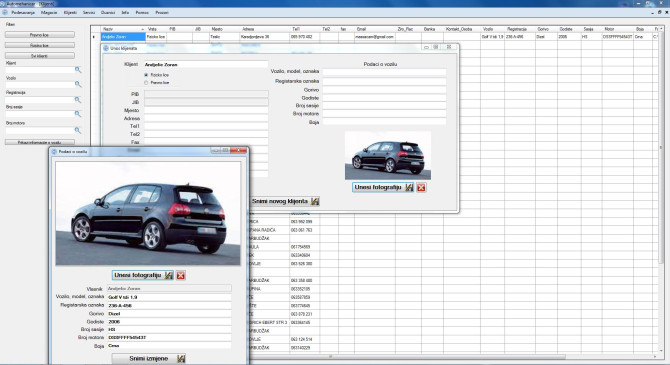Click the small car photo in Unos klijenta
Viewport: 670px width, 365px height.
(x=388, y=156)
